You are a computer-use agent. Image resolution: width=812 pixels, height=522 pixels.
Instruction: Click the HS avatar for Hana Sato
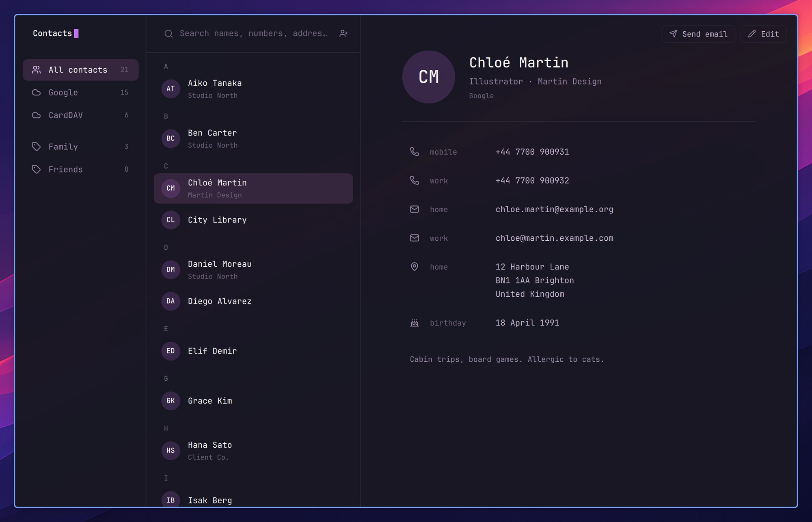coord(171,451)
